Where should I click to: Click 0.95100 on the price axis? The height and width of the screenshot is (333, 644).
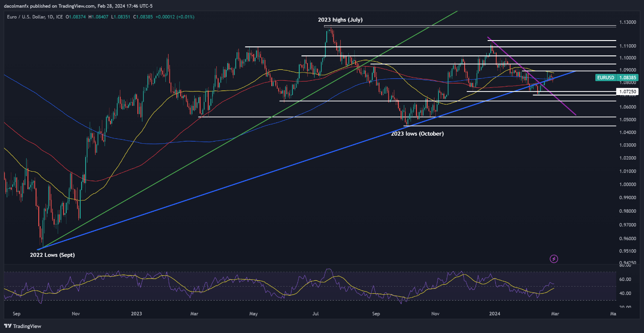point(628,251)
